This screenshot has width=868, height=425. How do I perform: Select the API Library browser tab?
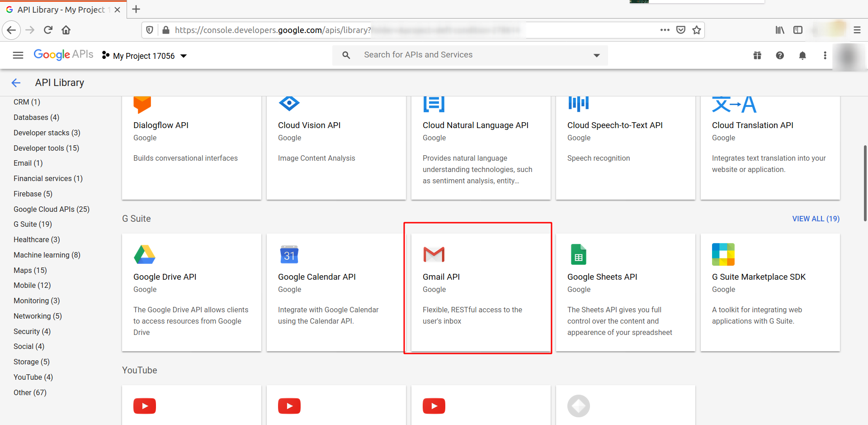tap(63, 10)
